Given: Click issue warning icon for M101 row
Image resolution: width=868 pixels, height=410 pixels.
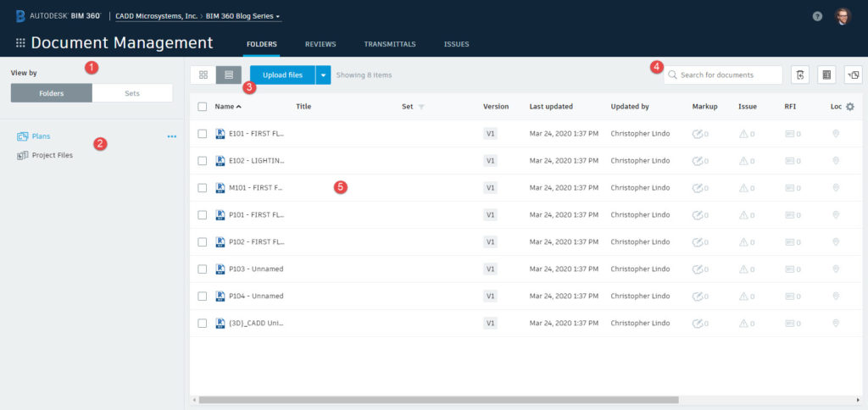Looking at the screenshot, I should coord(744,188).
